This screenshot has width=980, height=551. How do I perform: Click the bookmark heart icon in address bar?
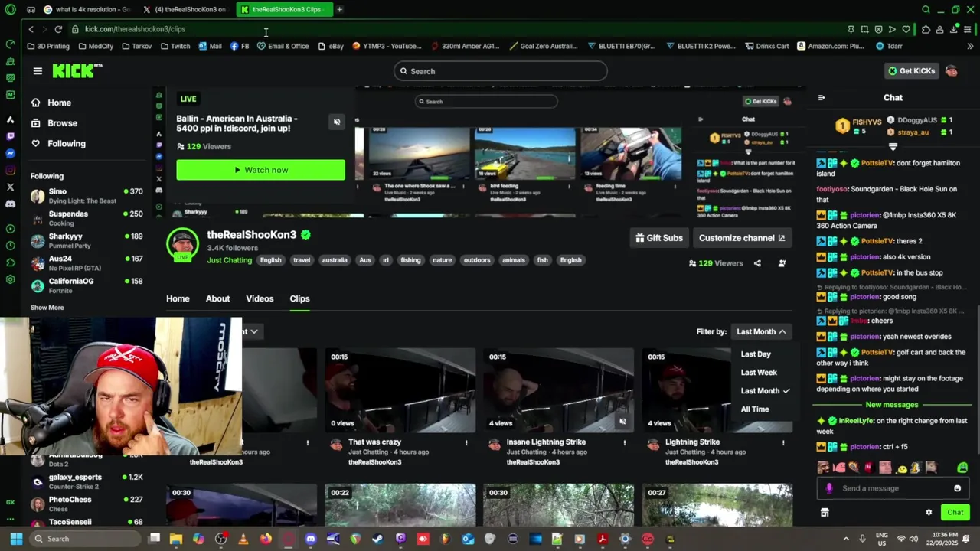[906, 29]
